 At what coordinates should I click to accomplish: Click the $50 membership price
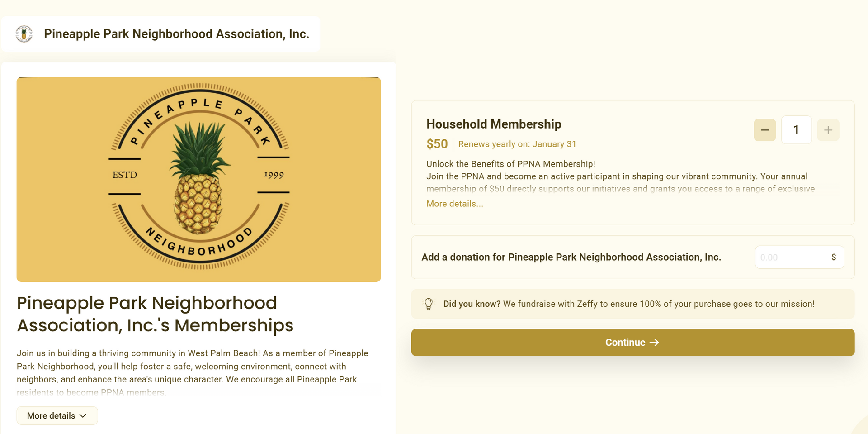coord(437,144)
